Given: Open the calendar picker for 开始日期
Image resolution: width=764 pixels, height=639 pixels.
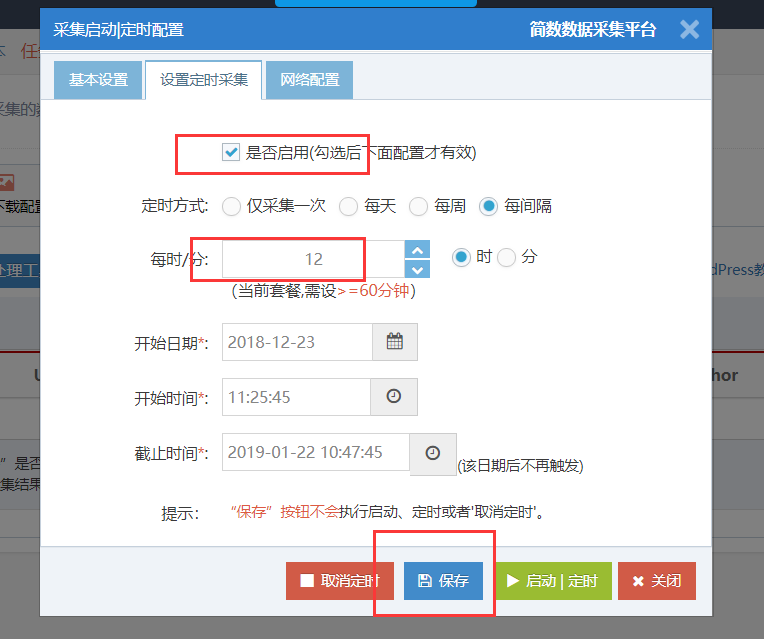Looking at the screenshot, I should click(x=395, y=342).
